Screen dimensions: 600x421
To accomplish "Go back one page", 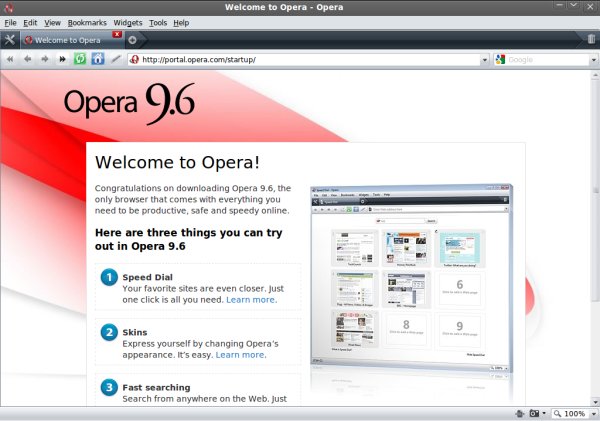I will click(x=27, y=59).
